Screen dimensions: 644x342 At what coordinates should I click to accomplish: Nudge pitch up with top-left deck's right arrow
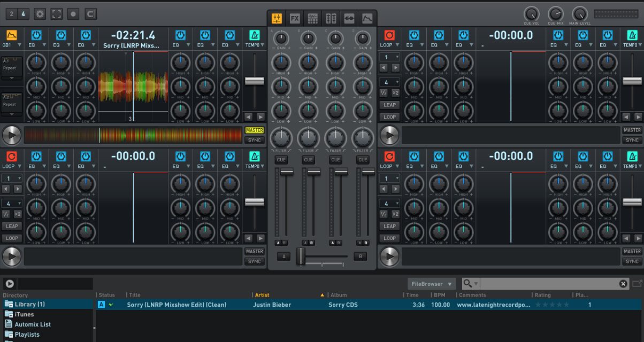(x=260, y=117)
